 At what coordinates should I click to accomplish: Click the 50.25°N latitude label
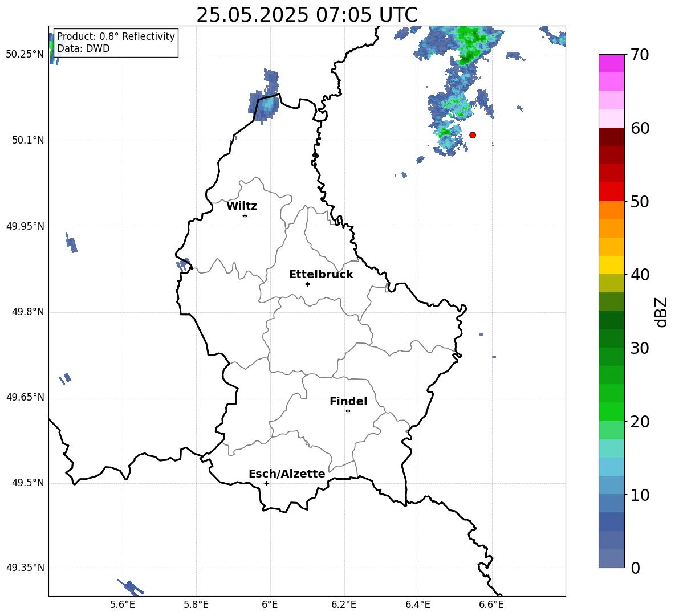pos(25,54)
